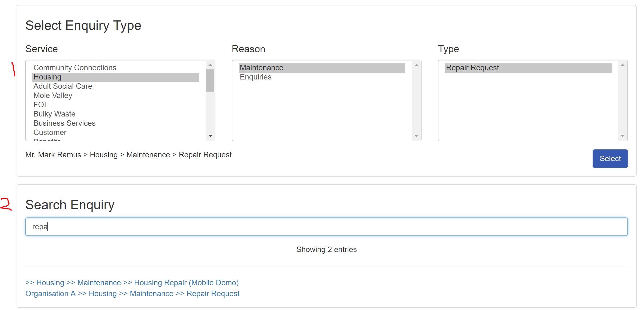Select Community Connections in Service list
Viewport: 644px width, 310px height.
click(75, 67)
